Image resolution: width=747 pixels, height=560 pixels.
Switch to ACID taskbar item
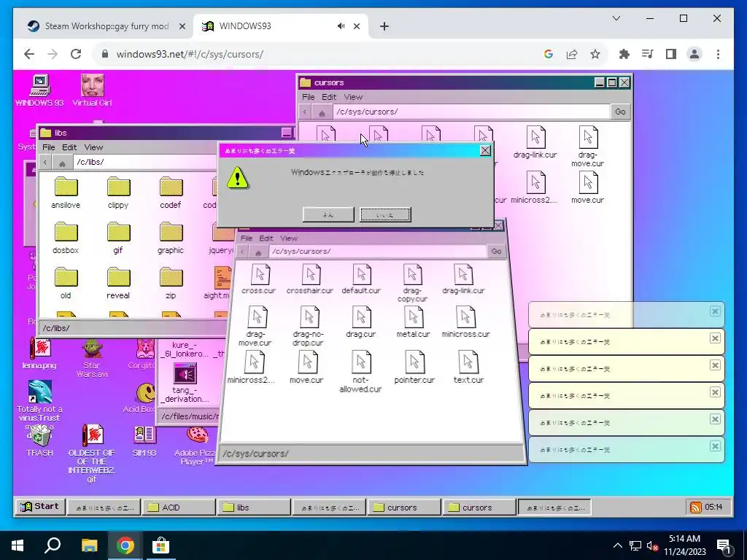tap(179, 507)
